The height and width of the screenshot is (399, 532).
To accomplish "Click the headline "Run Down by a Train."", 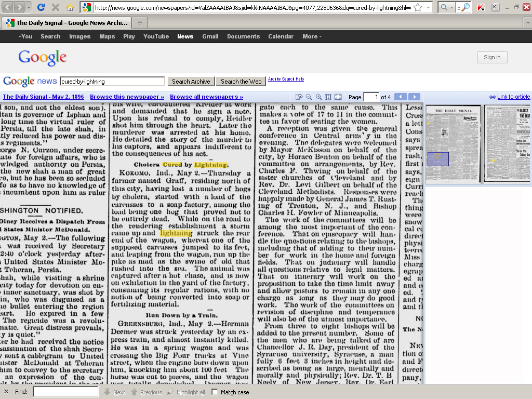I will 181,315.
